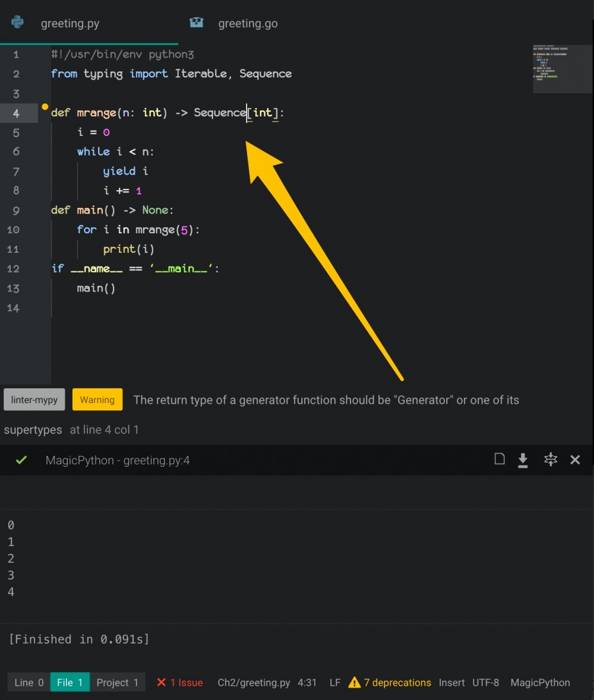Open the UTF-8 encoding selector
The height and width of the screenshot is (700, 594).
coord(485,682)
